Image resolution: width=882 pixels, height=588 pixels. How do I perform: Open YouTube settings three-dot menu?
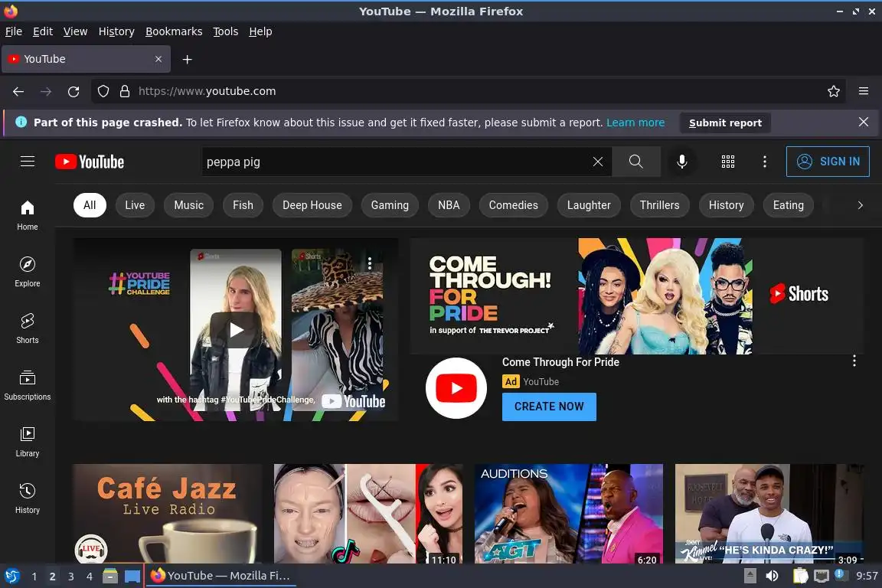(x=764, y=162)
